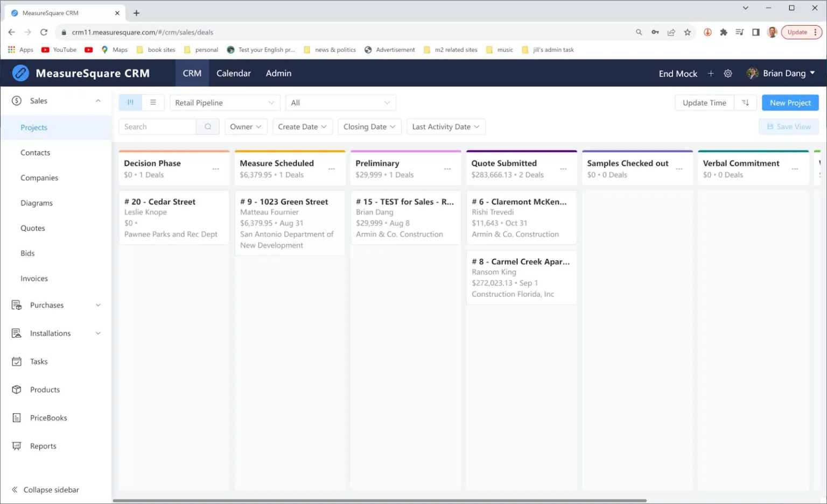Viewport: 827px width, 504px height.
Task: Open the settings gear in the navbar
Action: coord(728,73)
